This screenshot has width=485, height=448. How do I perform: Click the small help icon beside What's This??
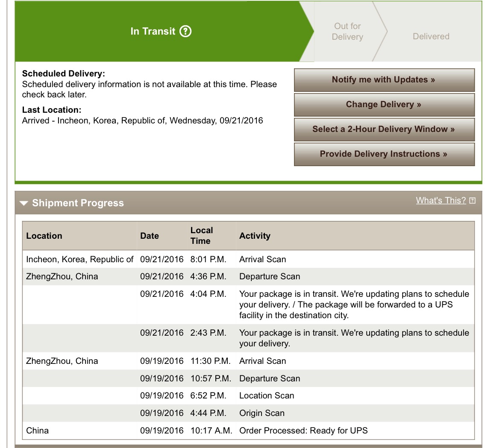tap(472, 201)
